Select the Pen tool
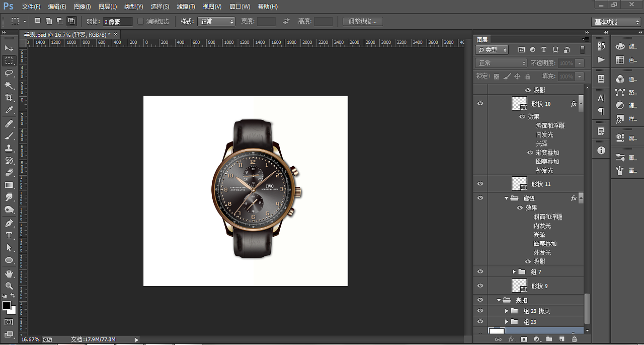The image size is (644, 345). (x=9, y=223)
